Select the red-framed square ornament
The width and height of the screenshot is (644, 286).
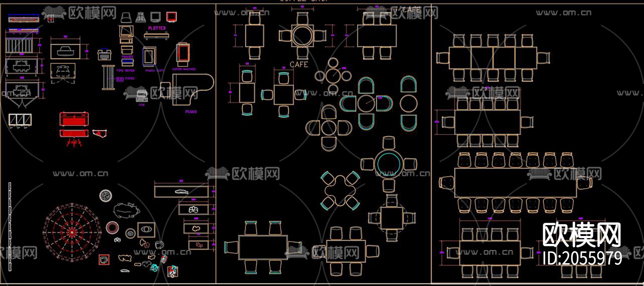104,260
